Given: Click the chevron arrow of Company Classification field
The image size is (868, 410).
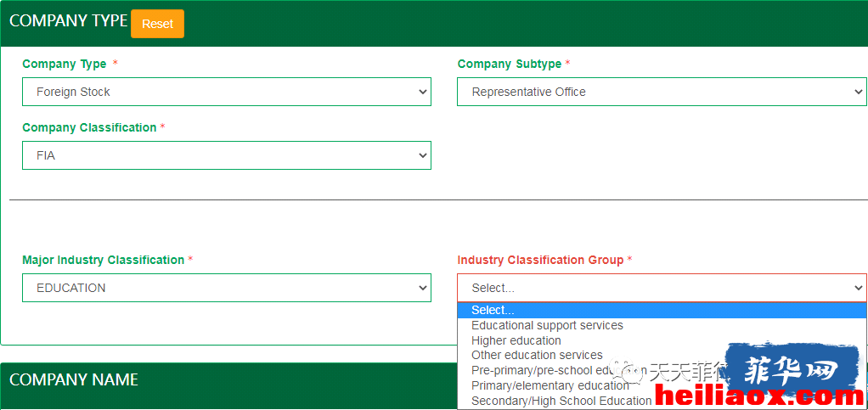Looking at the screenshot, I should pyautogui.click(x=423, y=155).
